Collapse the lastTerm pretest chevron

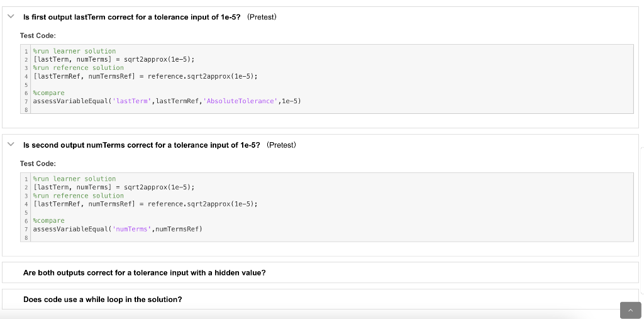coord(11,16)
